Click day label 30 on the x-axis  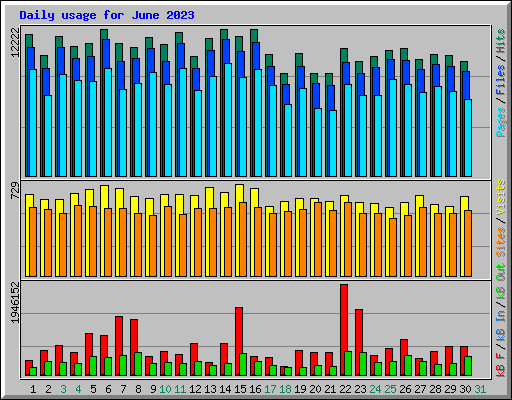tap(465, 389)
